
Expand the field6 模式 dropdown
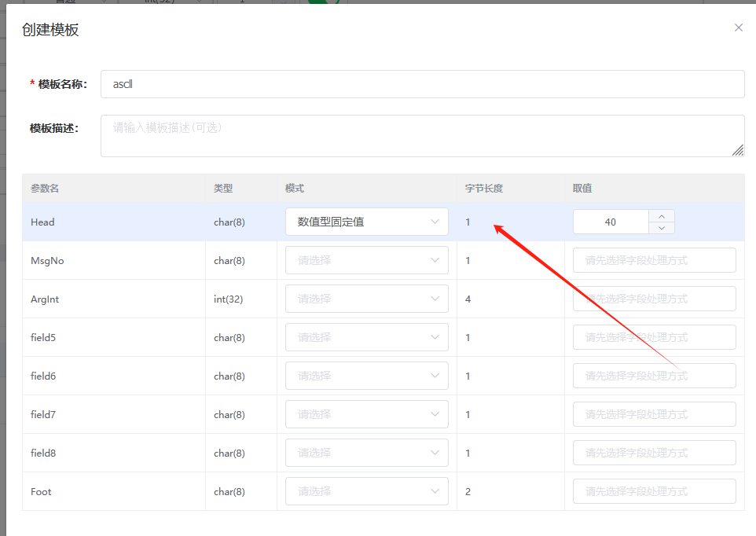366,376
